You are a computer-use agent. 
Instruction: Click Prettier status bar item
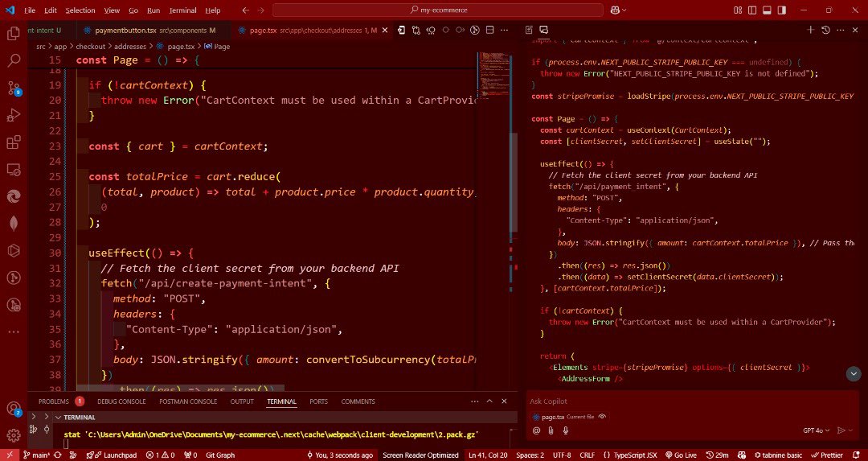(828, 455)
